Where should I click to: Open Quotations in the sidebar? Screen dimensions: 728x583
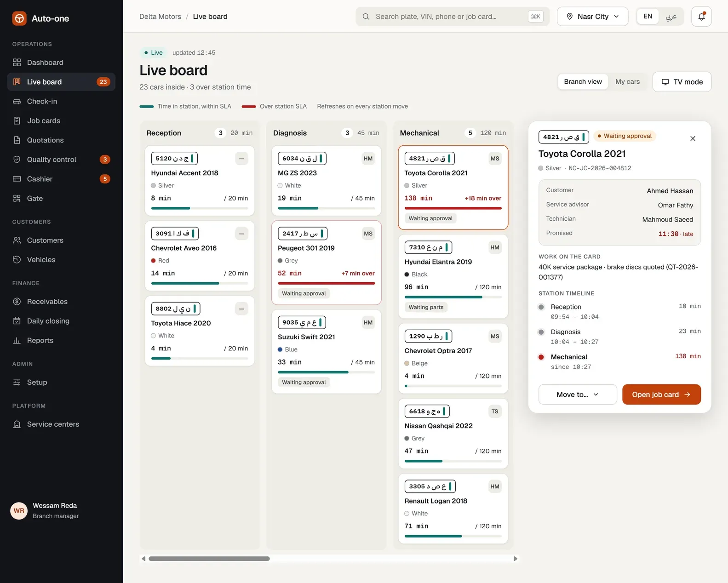coord(61,140)
